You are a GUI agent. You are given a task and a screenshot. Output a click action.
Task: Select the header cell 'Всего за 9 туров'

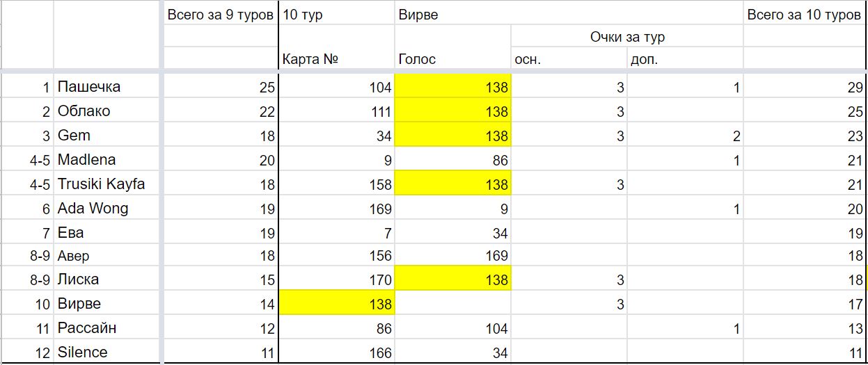point(220,15)
